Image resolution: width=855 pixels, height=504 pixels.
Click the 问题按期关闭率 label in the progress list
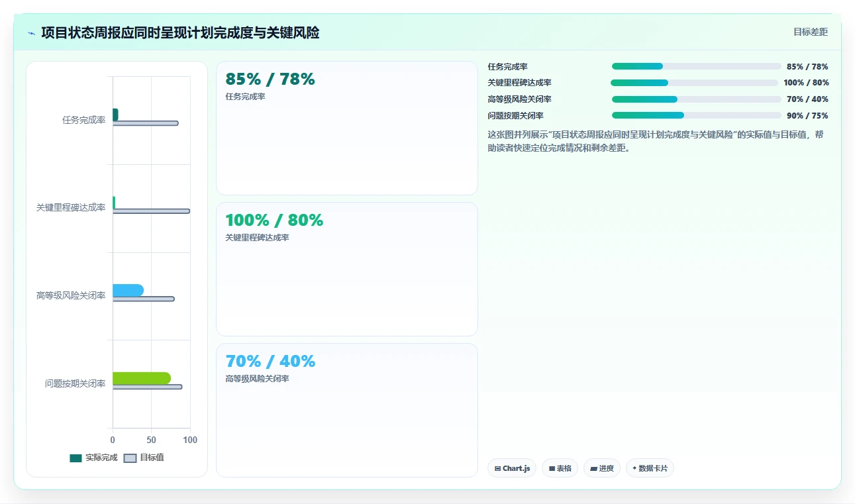coord(515,116)
